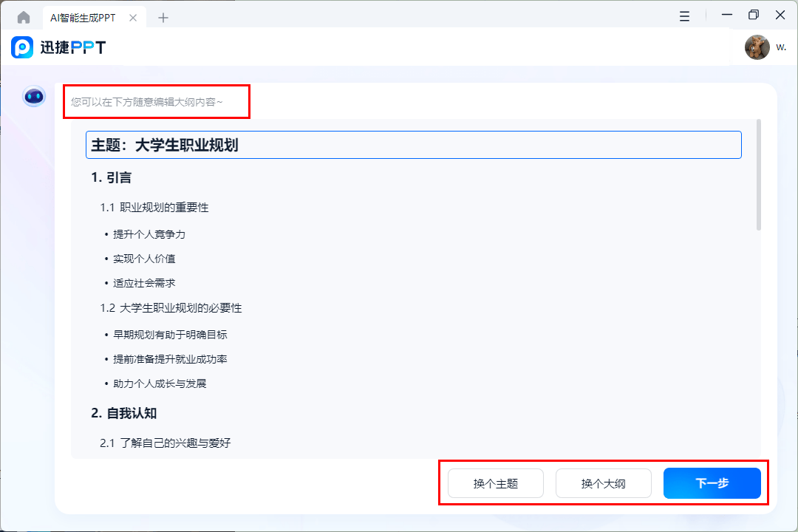The height and width of the screenshot is (532, 798).
Task: Click the 提升个人竞争力 bullet item
Action: tap(149, 234)
